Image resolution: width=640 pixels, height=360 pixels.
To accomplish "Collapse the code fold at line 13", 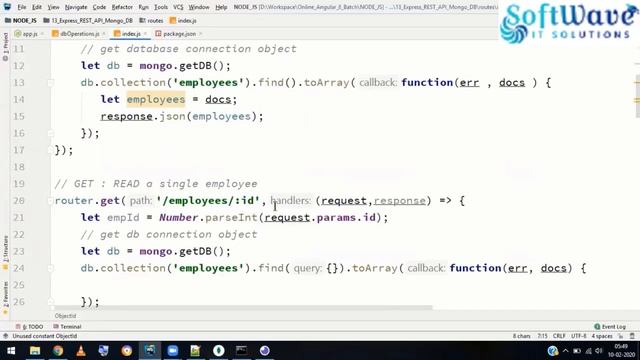I will 51,83.
